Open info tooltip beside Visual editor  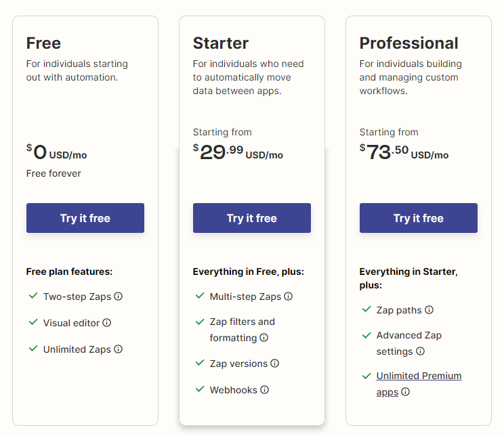tap(107, 322)
